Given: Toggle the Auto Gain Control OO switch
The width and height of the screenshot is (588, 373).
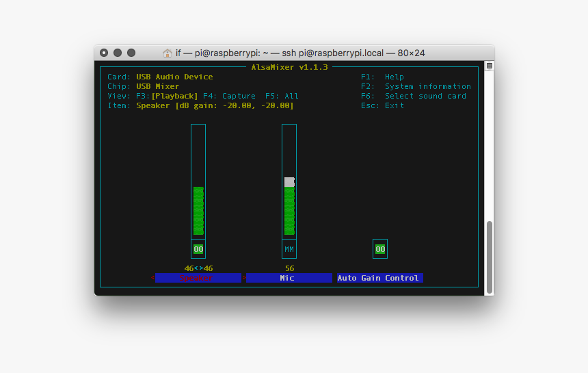Looking at the screenshot, I should [x=380, y=249].
